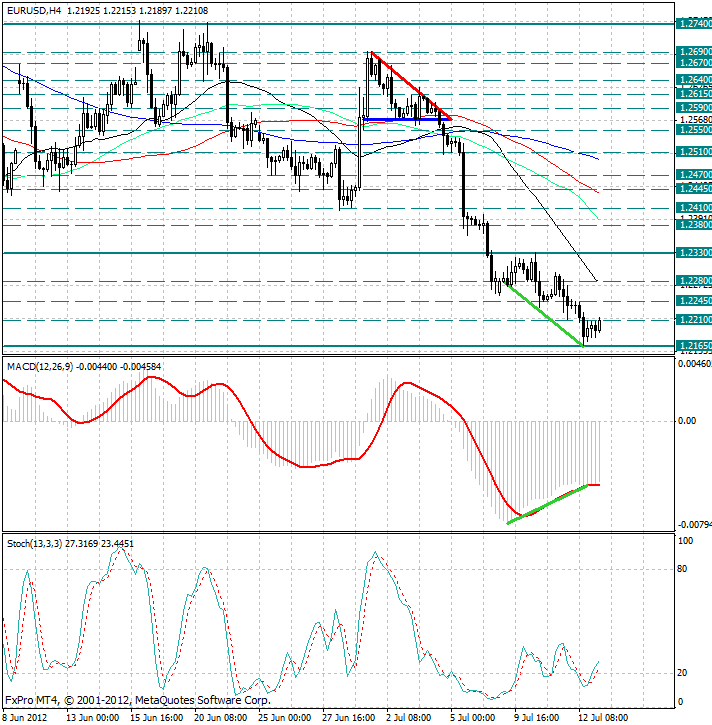Image resolution: width=712 pixels, height=725 pixels.
Task: Click the MACD 0.00 zero level label
Action: coord(688,421)
